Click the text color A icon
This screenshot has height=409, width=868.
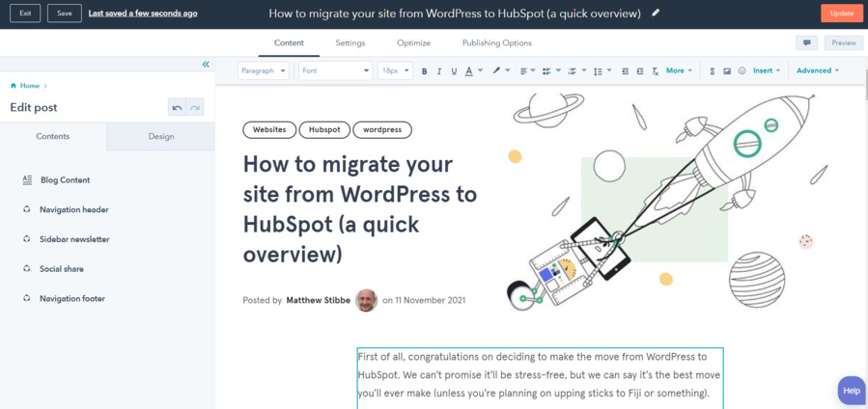click(x=469, y=70)
